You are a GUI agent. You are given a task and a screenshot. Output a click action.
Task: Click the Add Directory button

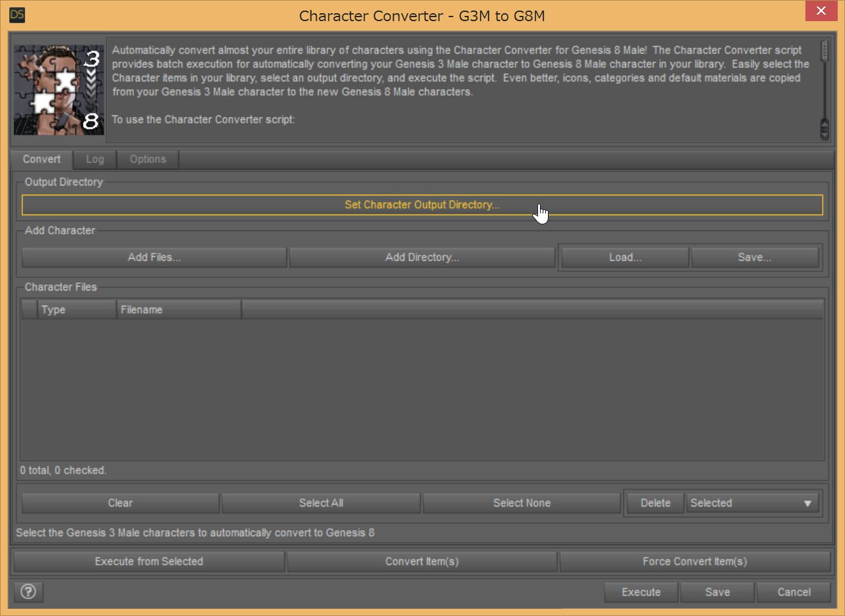[422, 257]
